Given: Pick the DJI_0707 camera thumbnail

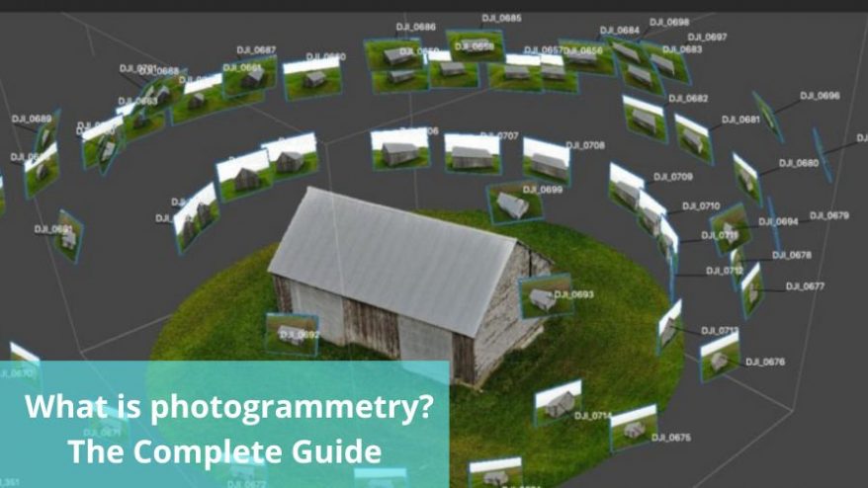Looking at the screenshot, I should [x=472, y=152].
